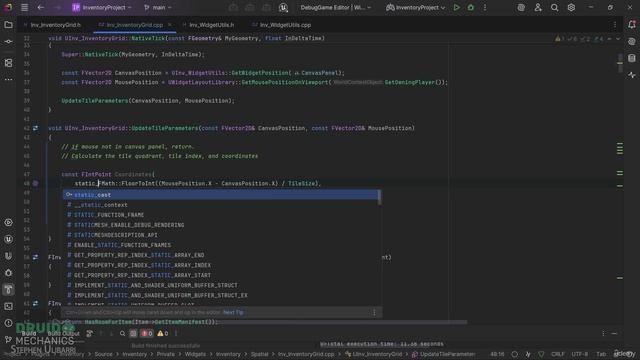Open the AI Assistant icon in the top toolbar
The image size is (640, 360).
[521, 7]
